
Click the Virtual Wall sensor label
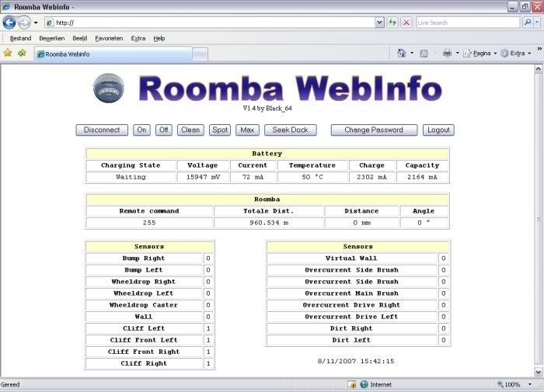[351, 258]
